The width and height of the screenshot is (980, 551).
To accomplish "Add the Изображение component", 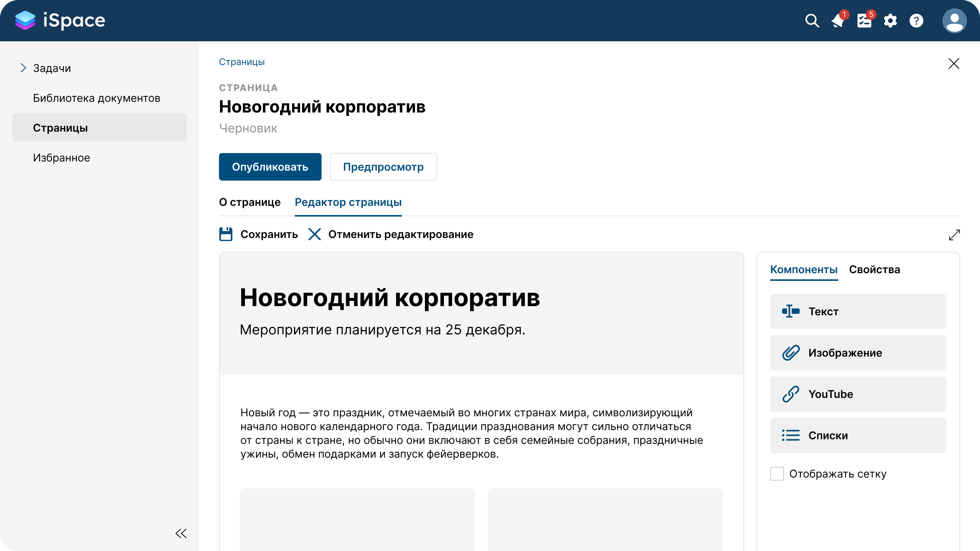I will [x=857, y=353].
